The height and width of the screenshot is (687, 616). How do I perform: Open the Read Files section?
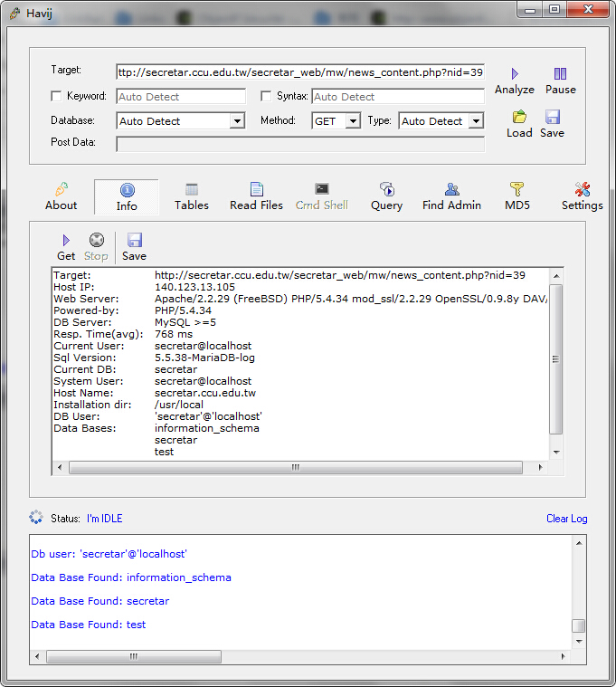pyautogui.click(x=256, y=196)
